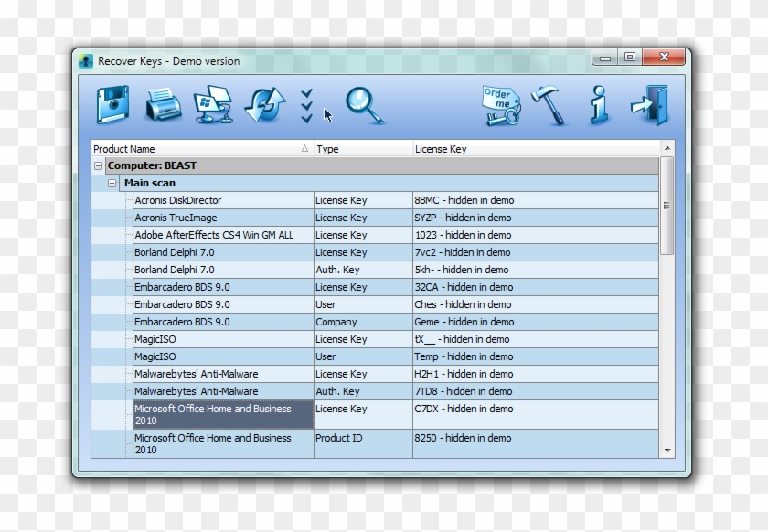The width and height of the screenshot is (768, 532).
Task: Click the 'SYZP - hidden in demo' key
Action: [x=463, y=218]
